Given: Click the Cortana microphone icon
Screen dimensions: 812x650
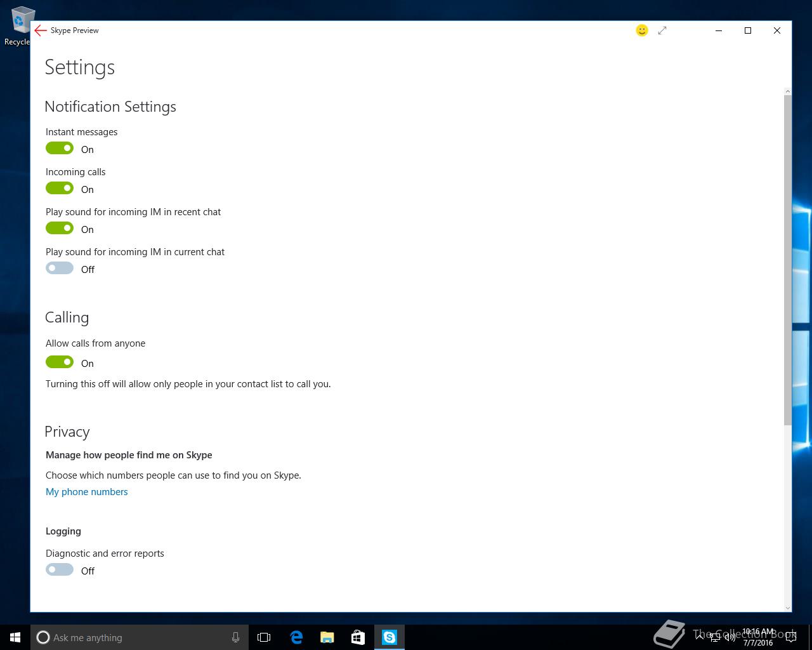Looking at the screenshot, I should pyautogui.click(x=235, y=637).
